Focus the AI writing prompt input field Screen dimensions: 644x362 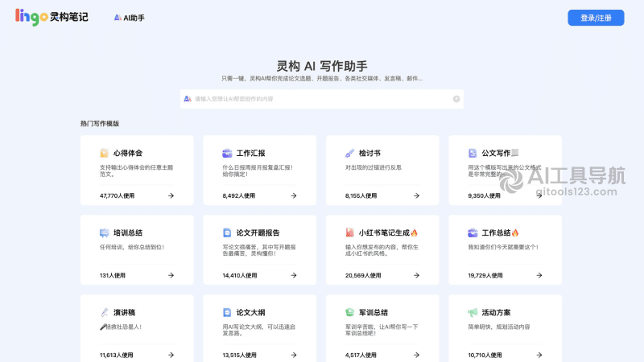321,99
